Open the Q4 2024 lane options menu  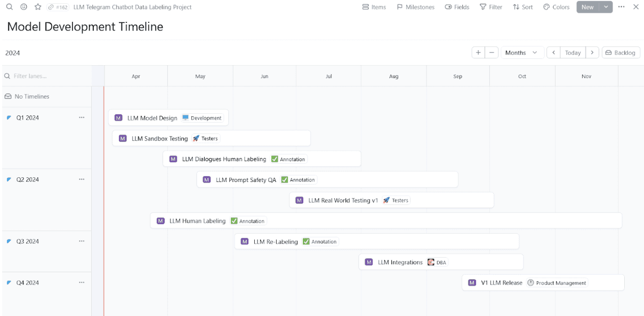click(x=82, y=282)
